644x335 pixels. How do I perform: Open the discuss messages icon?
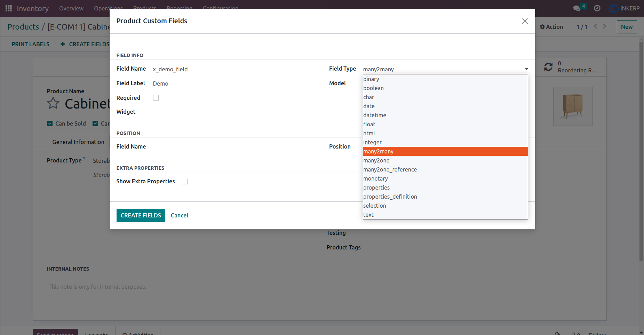(577, 8)
